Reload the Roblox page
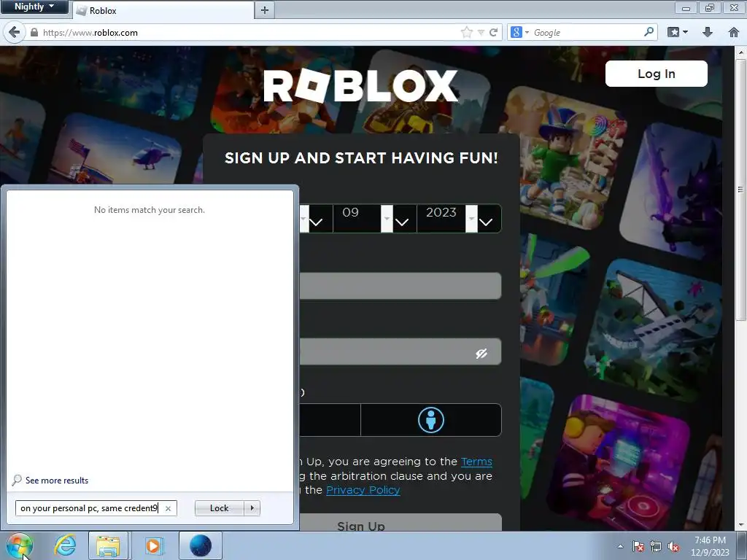This screenshot has width=747, height=560. click(x=494, y=32)
